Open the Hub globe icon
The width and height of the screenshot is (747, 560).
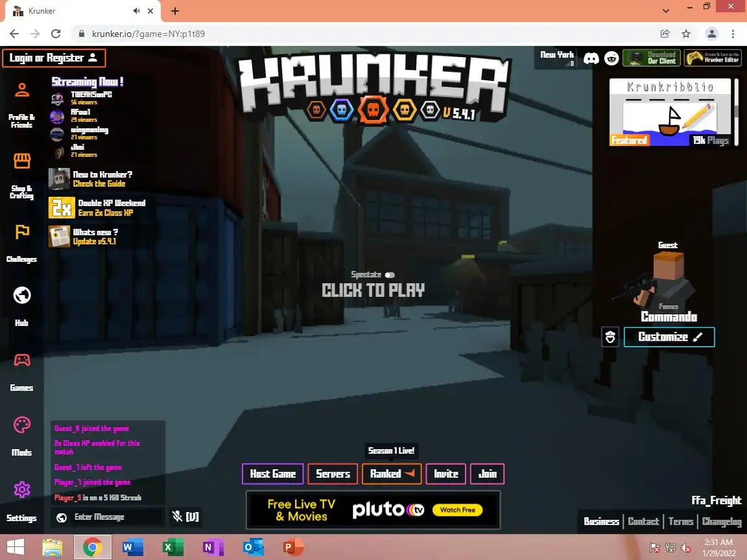tap(22, 296)
